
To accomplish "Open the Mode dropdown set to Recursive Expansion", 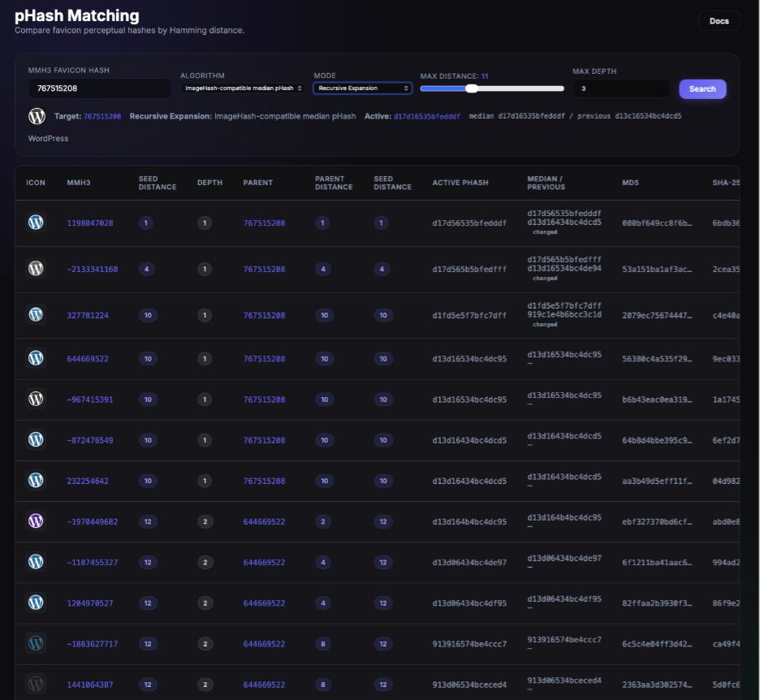I will pyautogui.click(x=363, y=89).
